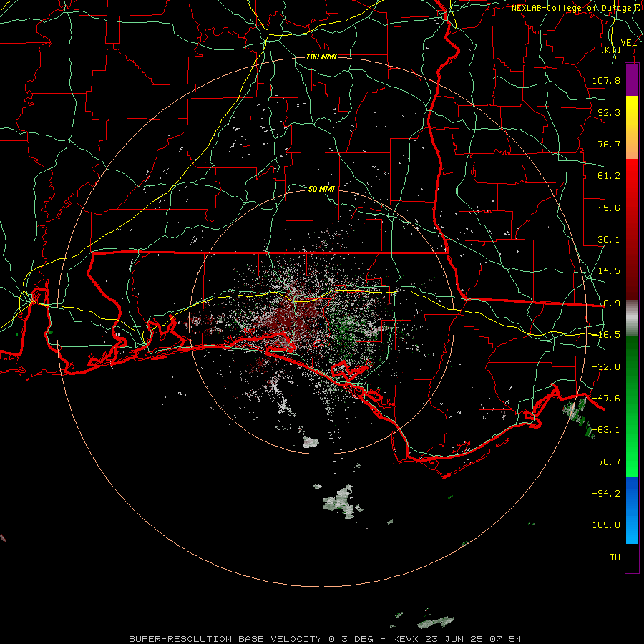Pick the gray near-zero segment of color bar
Screen dimensions: 644x644
[632, 318]
